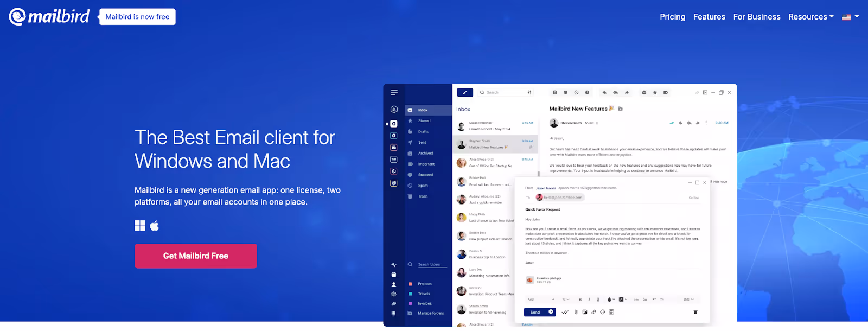Click the Search folders field
Screen dimensions: 868x331
pos(429,265)
